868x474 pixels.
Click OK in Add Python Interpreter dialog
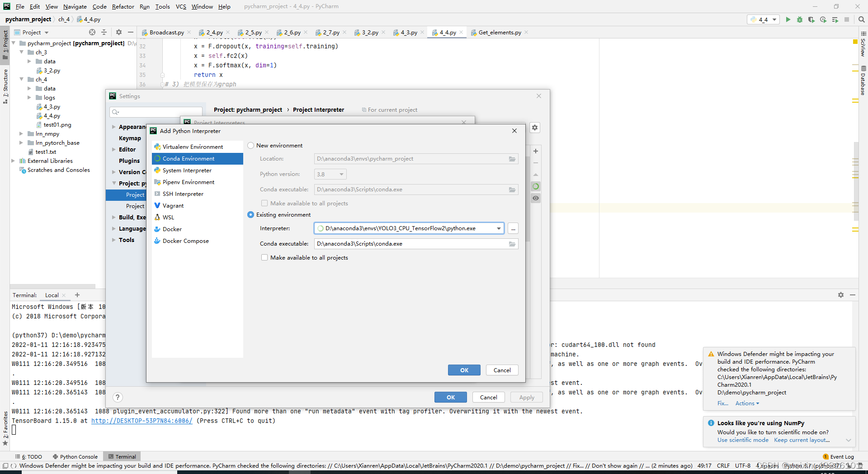click(x=464, y=370)
